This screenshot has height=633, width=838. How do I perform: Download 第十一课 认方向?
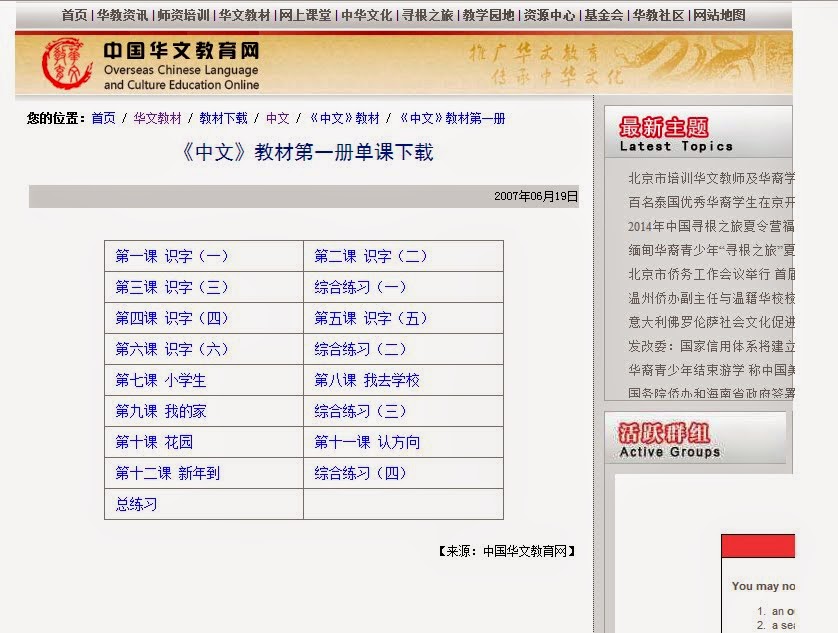tap(367, 442)
